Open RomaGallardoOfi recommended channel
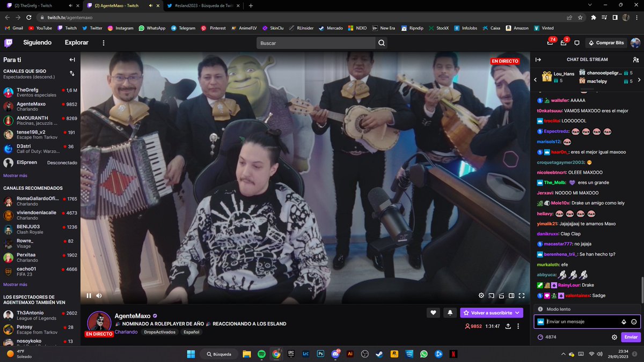 40,201
